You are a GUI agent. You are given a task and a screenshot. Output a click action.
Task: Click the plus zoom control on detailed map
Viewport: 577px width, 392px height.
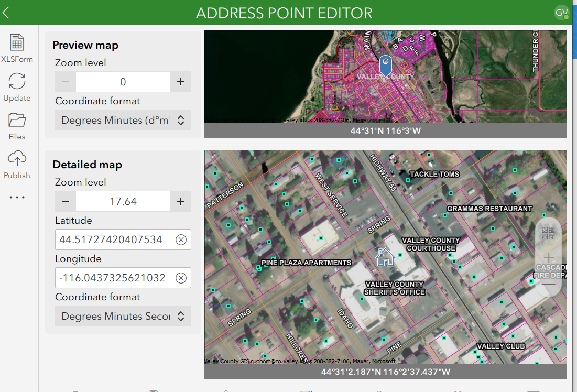pyautogui.click(x=548, y=258)
